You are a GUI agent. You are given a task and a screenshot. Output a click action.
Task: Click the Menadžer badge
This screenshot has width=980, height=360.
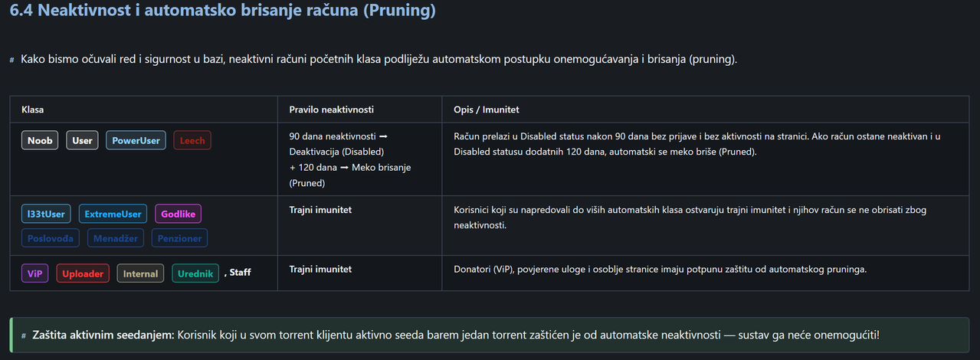click(115, 238)
